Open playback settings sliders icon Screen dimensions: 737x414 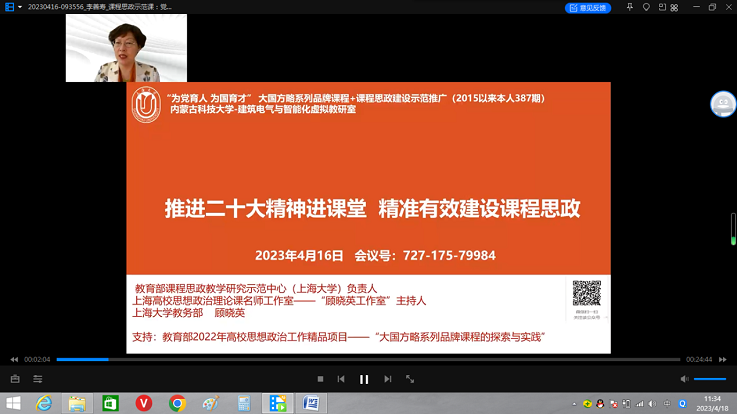pyautogui.click(x=38, y=379)
